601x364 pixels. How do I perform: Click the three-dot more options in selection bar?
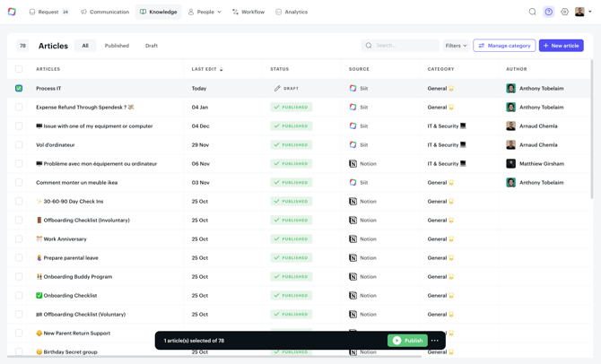pos(435,341)
